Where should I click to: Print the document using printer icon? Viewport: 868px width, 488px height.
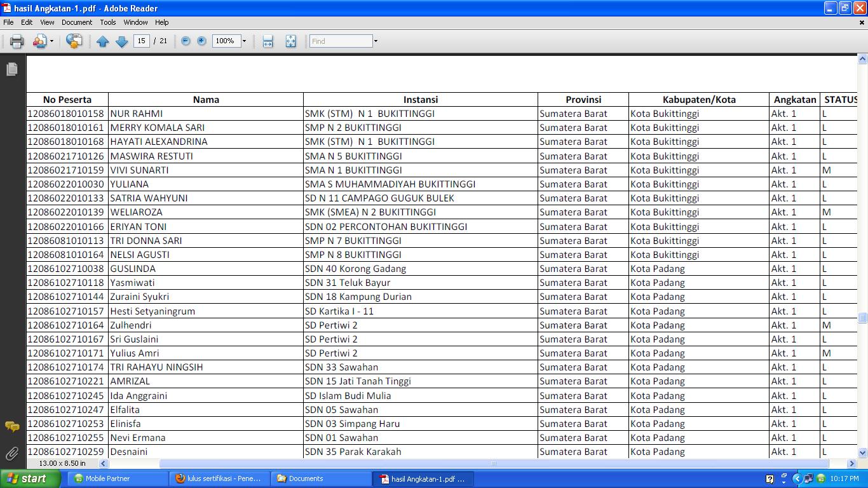pos(17,41)
